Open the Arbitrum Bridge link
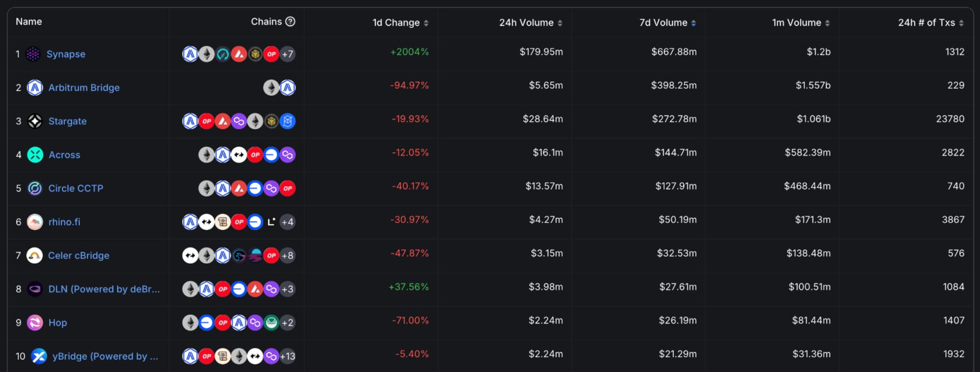Screen dimensions: 980x372 click(84, 87)
